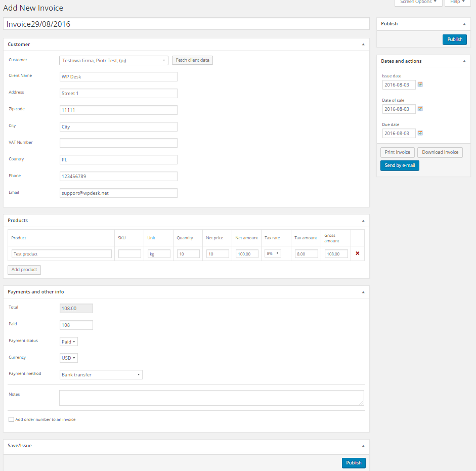The height and width of the screenshot is (471, 476).
Task: Click the Fetch client data button
Action: (x=192, y=60)
